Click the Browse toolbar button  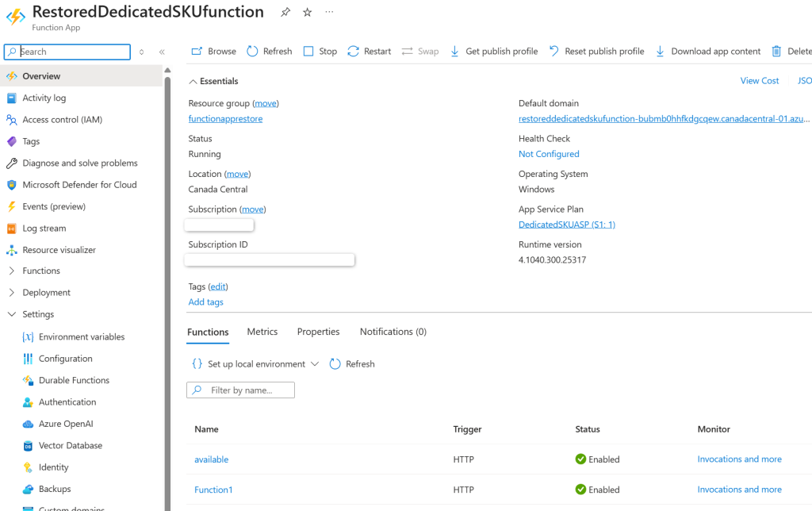(x=214, y=52)
